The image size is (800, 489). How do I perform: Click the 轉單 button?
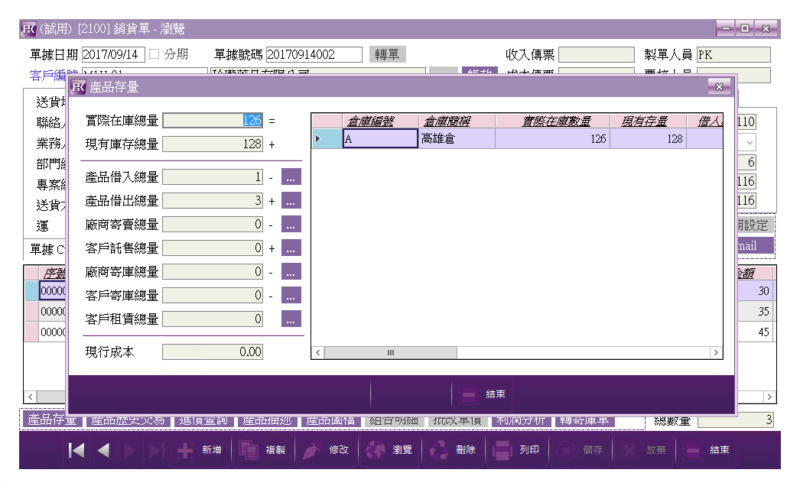pyautogui.click(x=387, y=55)
